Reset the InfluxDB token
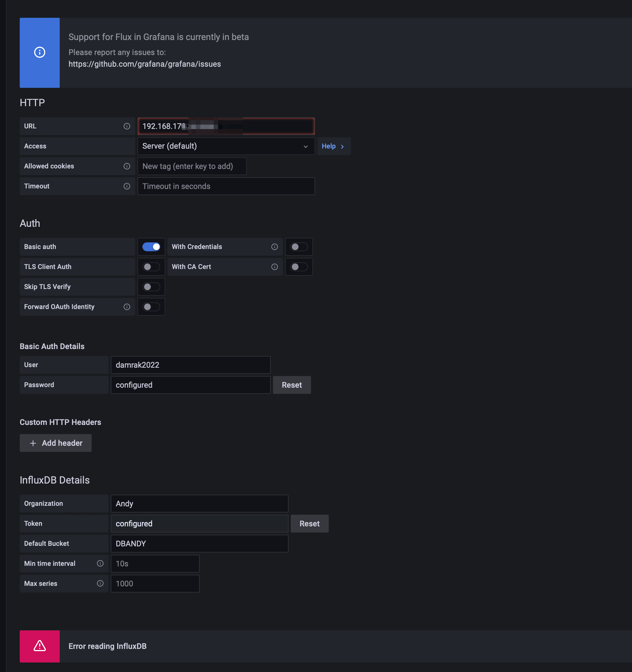The image size is (632, 672). click(x=309, y=523)
